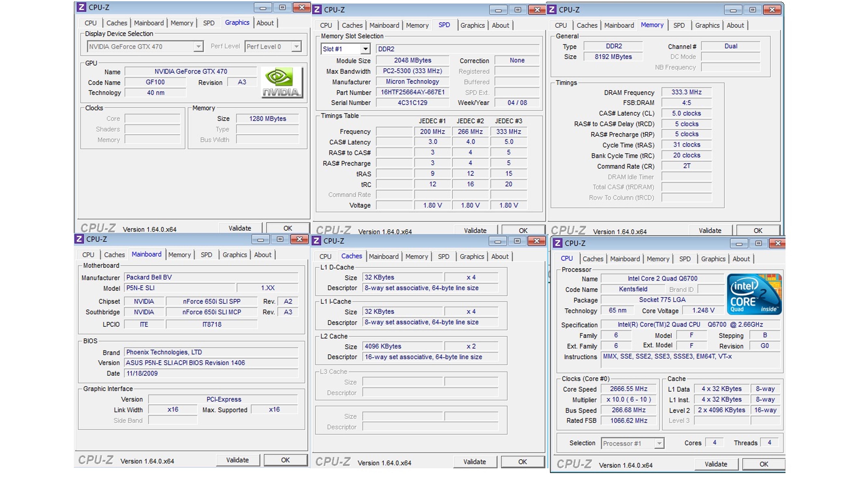This screenshot has width=868, height=478.
Task: Click the Manufacturer value Packard Bell BV
Action: [x=211, y=277]
